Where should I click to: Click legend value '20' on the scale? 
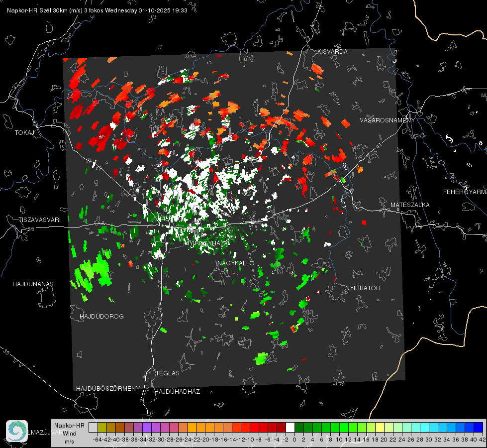tap(384, 440)
